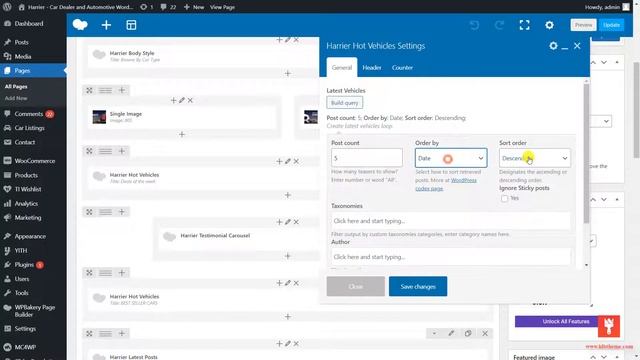Delete the Harrier Body Style element
The height and width of the screenshot is (360, 640).
tap(296, 40)
